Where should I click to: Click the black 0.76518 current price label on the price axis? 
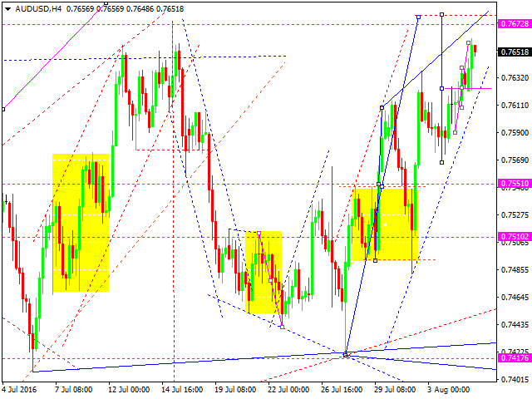point(515,52)
